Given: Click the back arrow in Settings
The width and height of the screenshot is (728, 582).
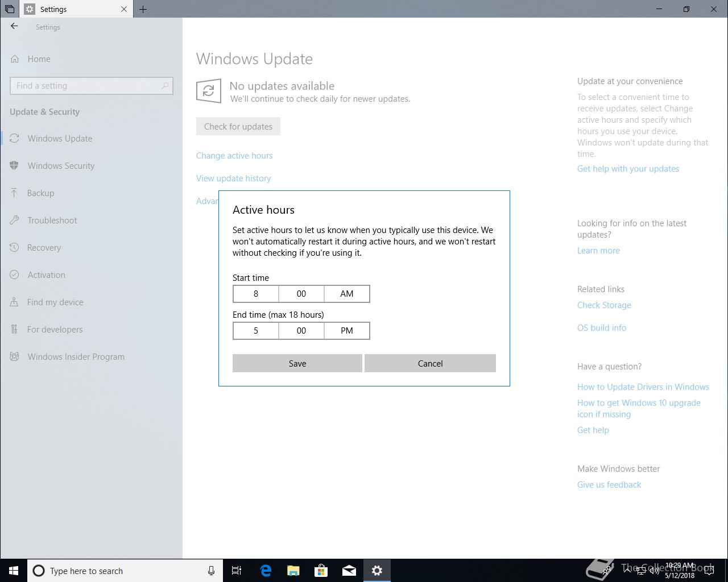Looking at the screenshot, I should 14,26.
